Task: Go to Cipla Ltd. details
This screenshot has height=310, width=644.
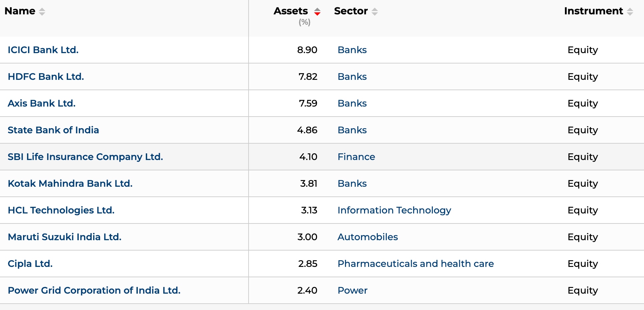Action: coord(30,264)
